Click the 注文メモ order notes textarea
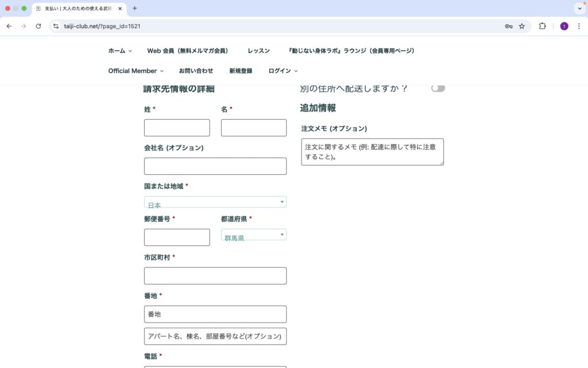The image size is (588, 368). pyautogui.click(x=372, y=152)
